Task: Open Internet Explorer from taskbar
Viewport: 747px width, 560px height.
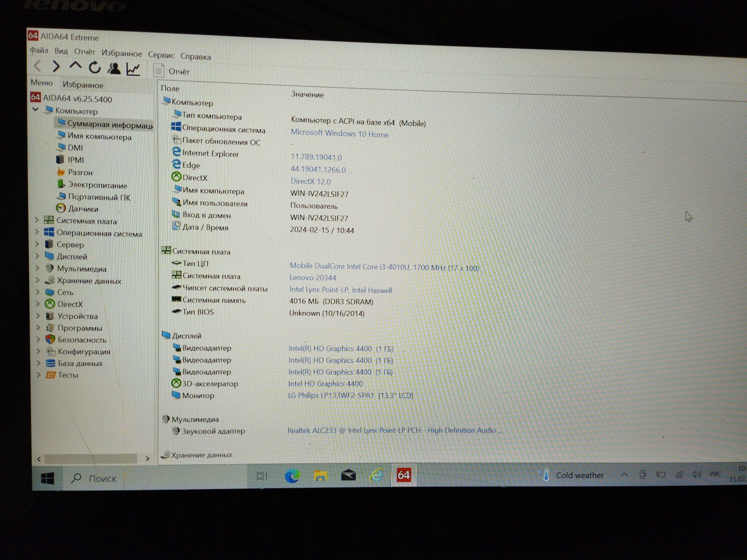Action: tap(376, 475)
